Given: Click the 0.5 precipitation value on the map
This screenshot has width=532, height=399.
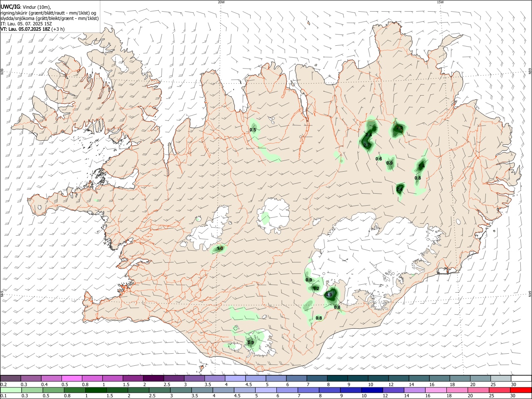Looking at the screenshot, I should [253, 130].
